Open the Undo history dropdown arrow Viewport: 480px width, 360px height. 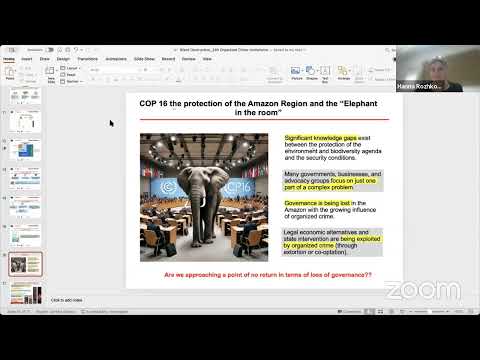pyautogui.click(x=81, y=50)
